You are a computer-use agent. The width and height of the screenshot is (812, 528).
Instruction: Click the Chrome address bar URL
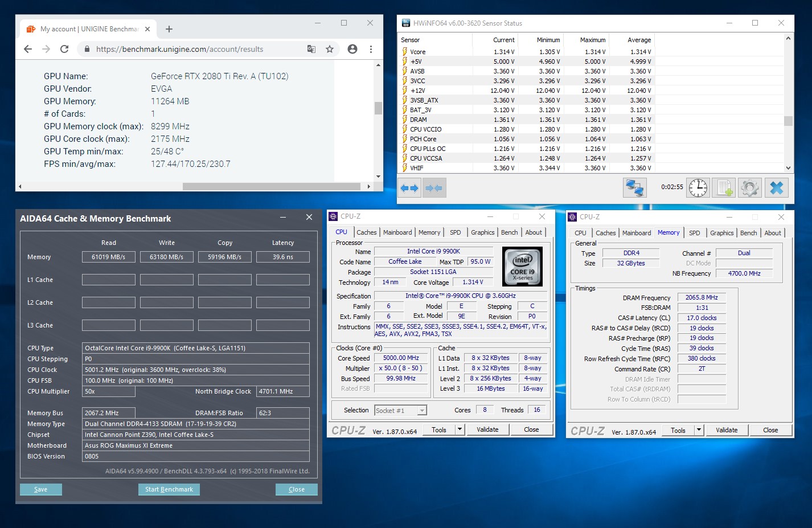click(x=179, y=50)
